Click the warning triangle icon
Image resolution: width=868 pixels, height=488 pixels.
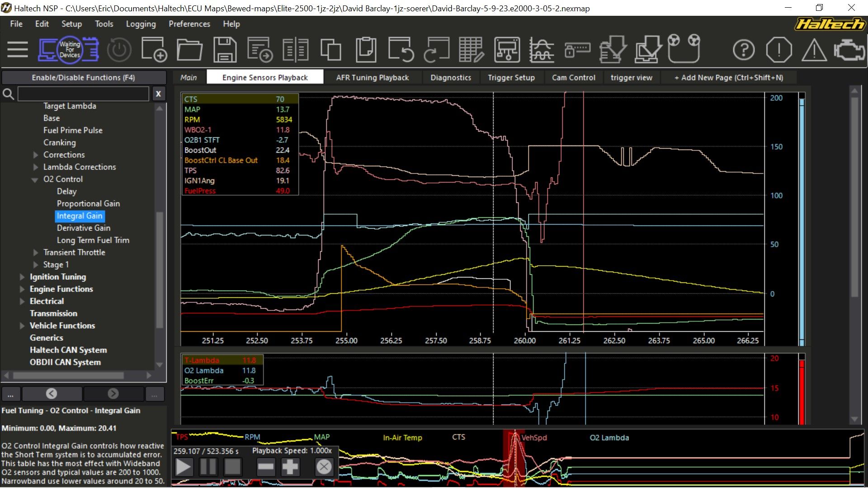tap(814, 50)
